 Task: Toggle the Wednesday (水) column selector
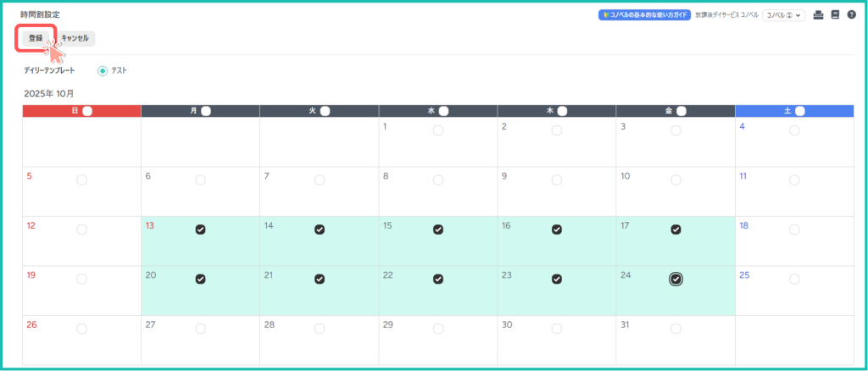(443, 111)
